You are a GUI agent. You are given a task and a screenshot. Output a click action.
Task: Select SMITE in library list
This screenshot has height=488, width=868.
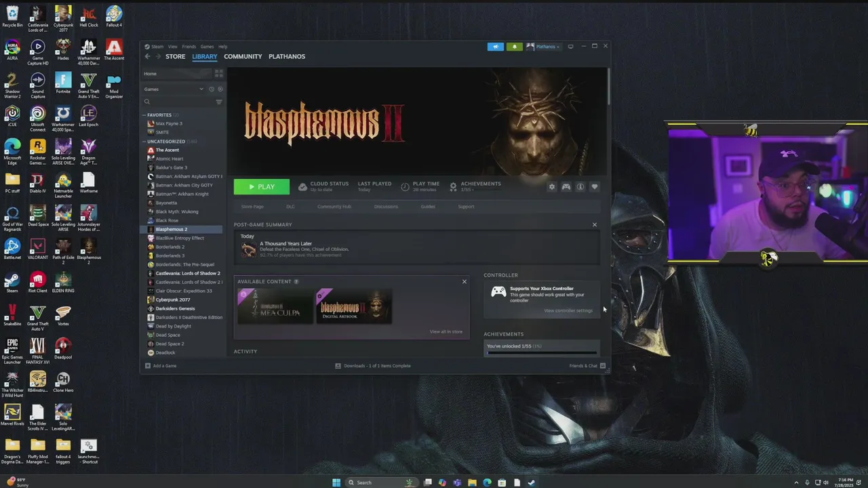click(162, 132)
